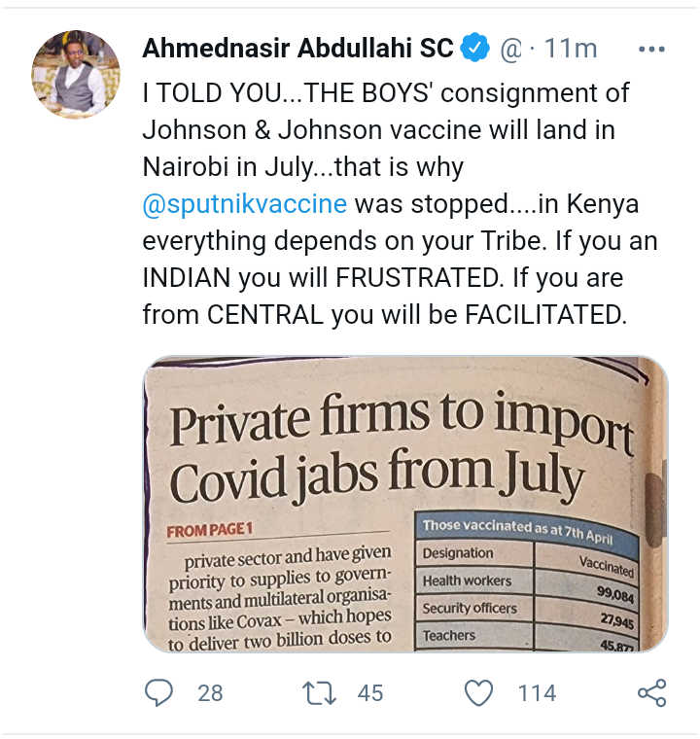Image resolution: width=700 pixels, height=739 pixels.
Task: Open the attached newspaper photo
Action: pyautogui.click(x=405, y=504)
